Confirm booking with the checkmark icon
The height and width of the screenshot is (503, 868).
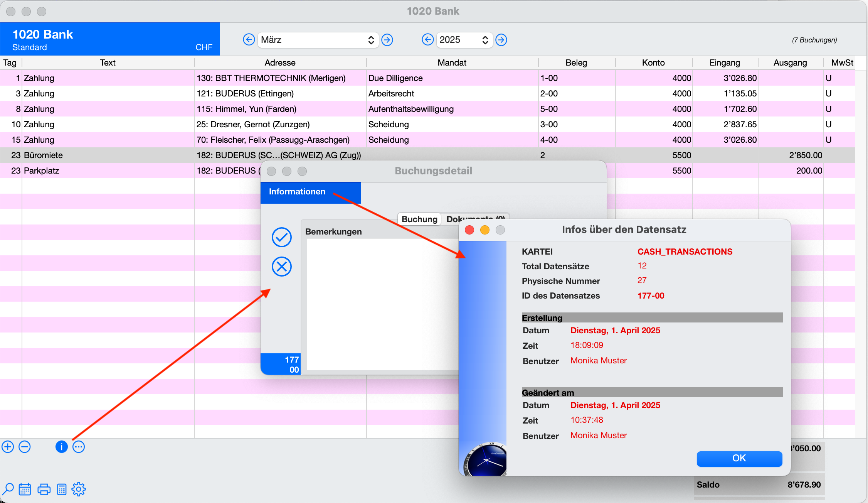[282, 237]
